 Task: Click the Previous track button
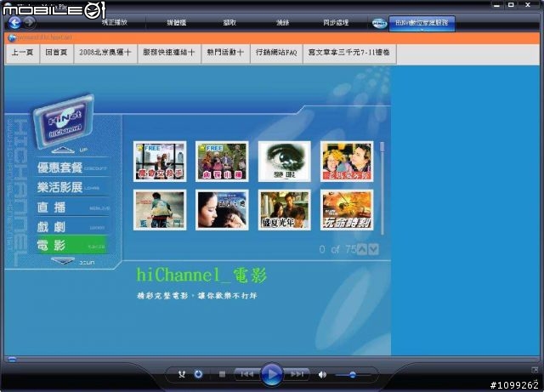[x=247, y=374]
